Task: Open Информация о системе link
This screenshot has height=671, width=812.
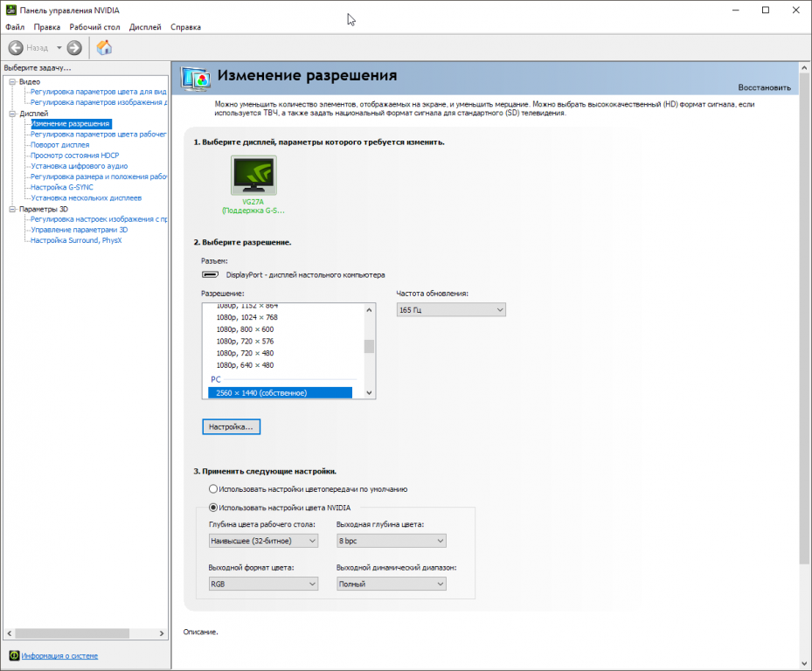Action: [x=59, y=655]
